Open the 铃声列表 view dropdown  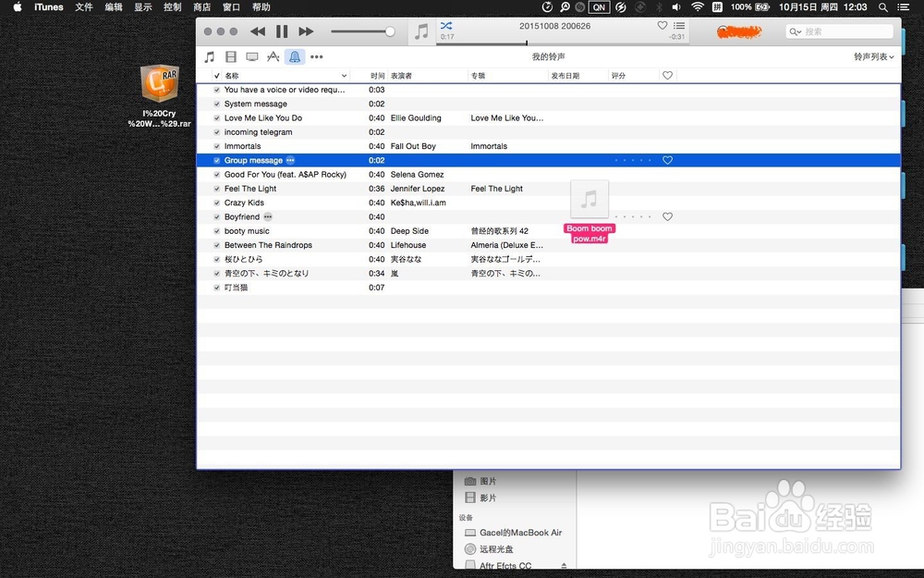point(874,57)
